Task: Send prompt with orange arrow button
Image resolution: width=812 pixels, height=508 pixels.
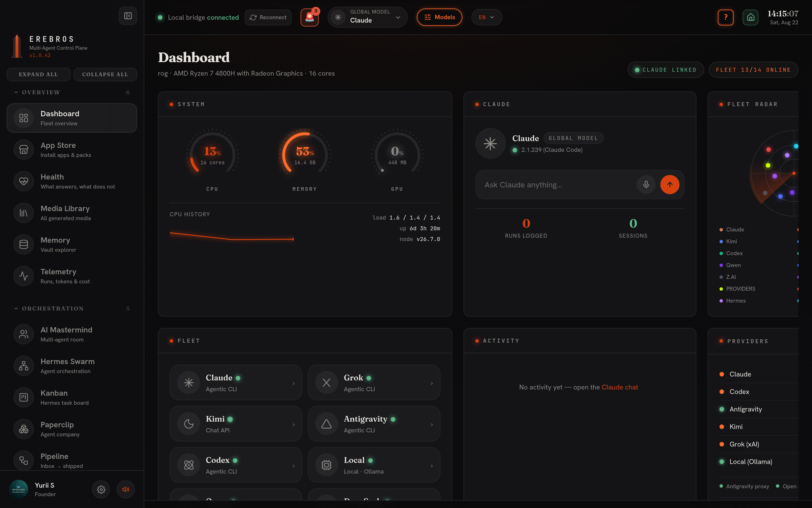Action: [x=670, y=185]
